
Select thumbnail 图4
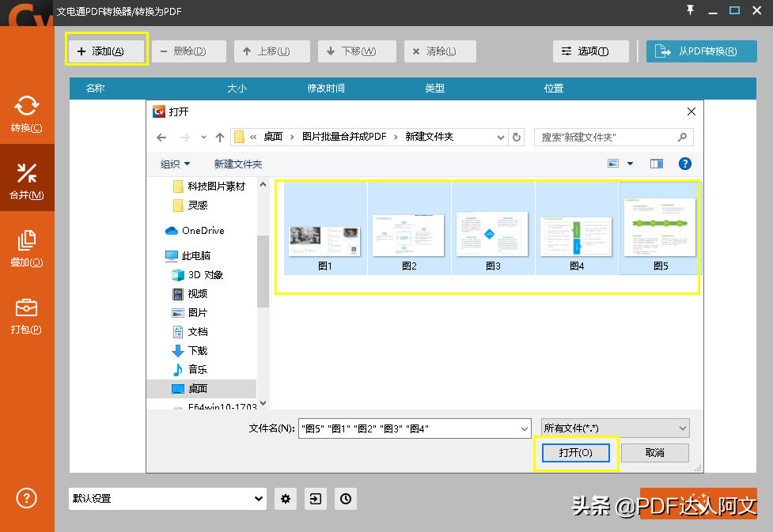(x=577, y=228)
